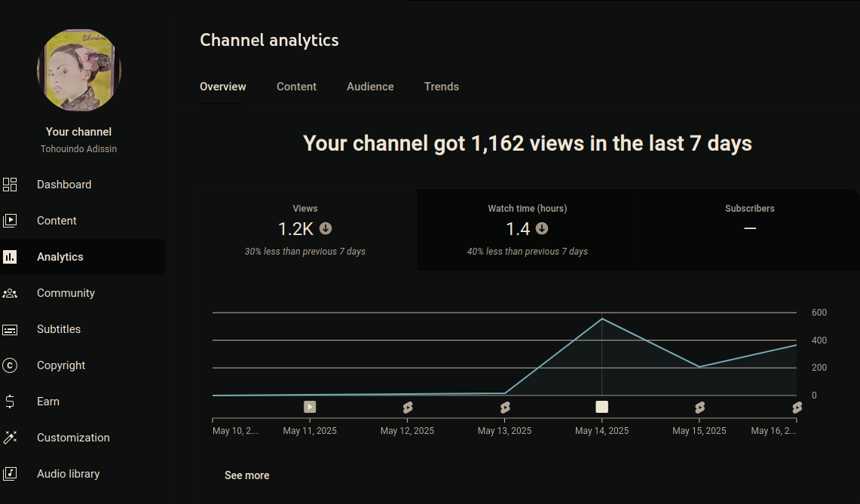Click the down-arrow icon next to 1.2K views

[326, 228]
